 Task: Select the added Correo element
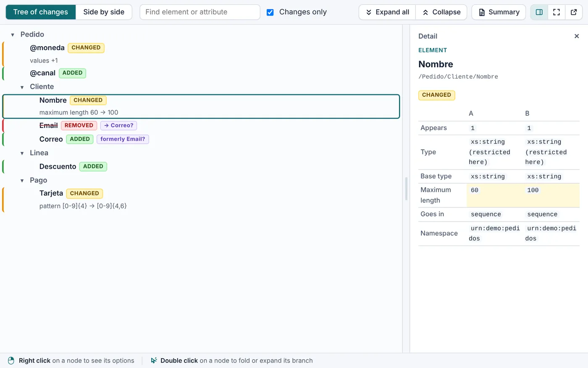pyautogui.click(x=201, y=139)
